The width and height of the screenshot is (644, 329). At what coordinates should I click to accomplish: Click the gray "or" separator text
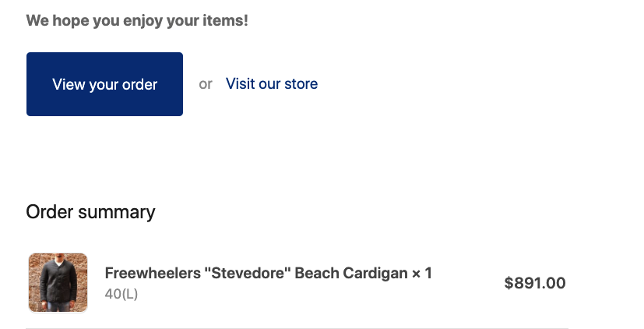(206, 84)
